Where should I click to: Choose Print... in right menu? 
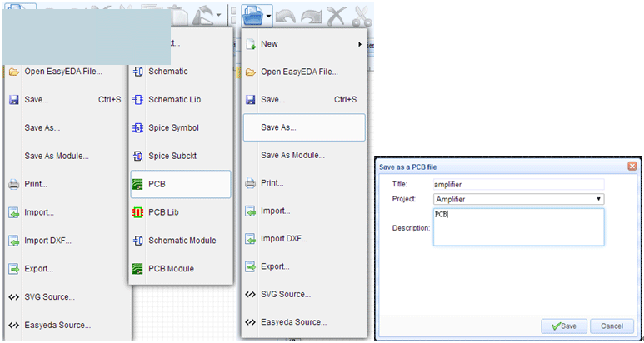[304, 183]
